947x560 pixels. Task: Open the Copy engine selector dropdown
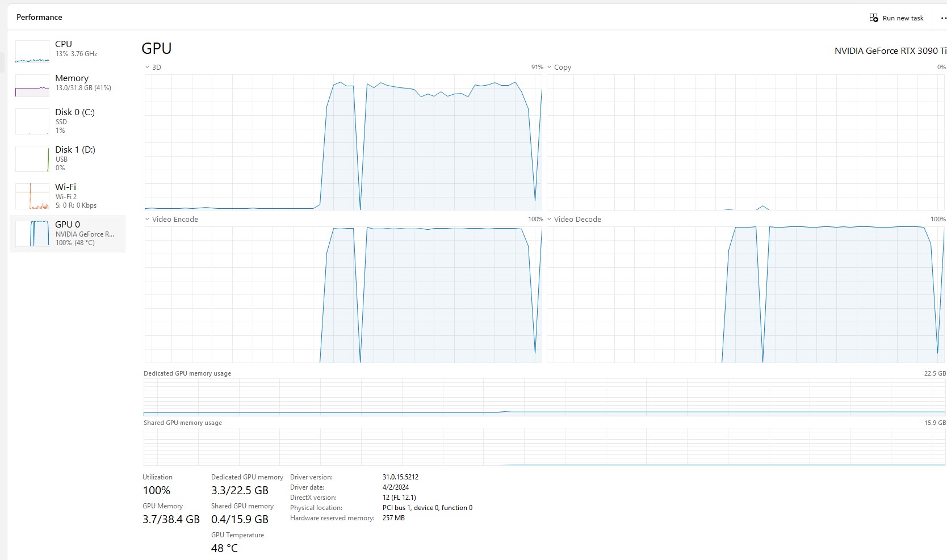550,67
